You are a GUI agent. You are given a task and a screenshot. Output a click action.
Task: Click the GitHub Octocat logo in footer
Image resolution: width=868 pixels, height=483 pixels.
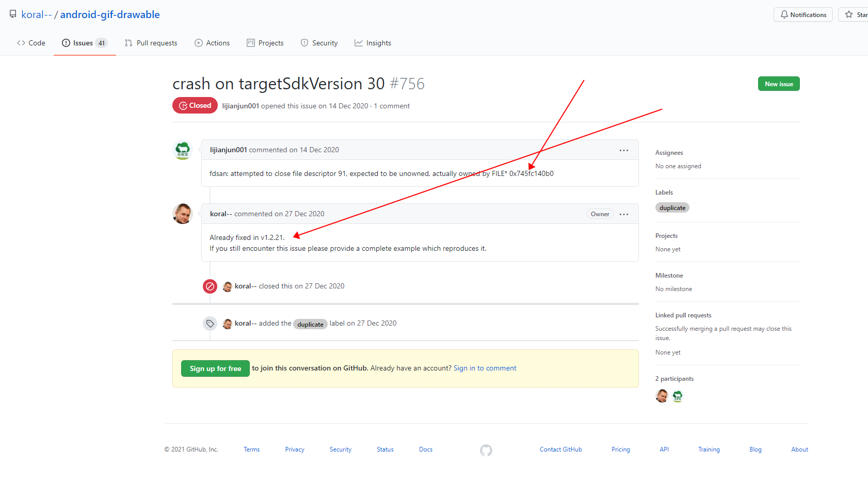(486, 450)
